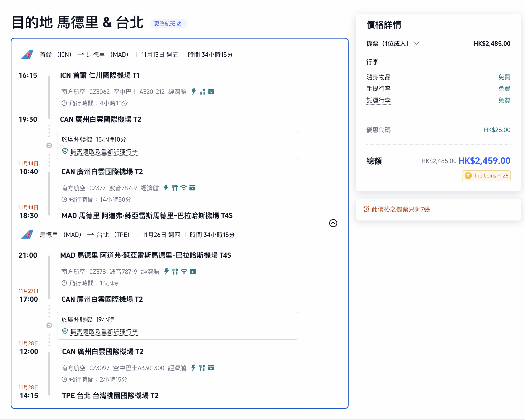Screen dimensions: 525x420
Task: Click China Southern logo on 首爾 to 馬德里 header
Action: (x=27, y=54)
